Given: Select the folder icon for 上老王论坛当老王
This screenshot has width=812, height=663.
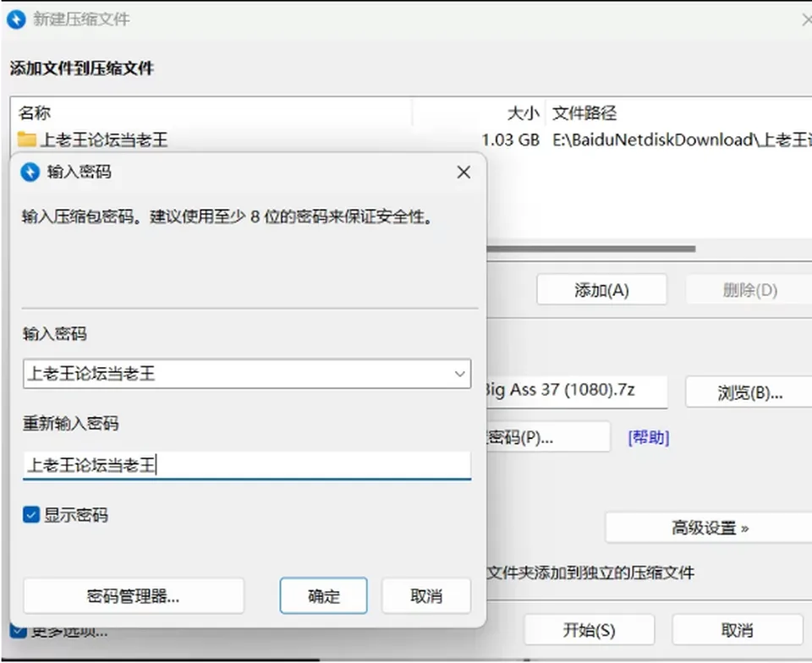Looking at the screenshot, I should pyautogui.click(x=26, y=140).
